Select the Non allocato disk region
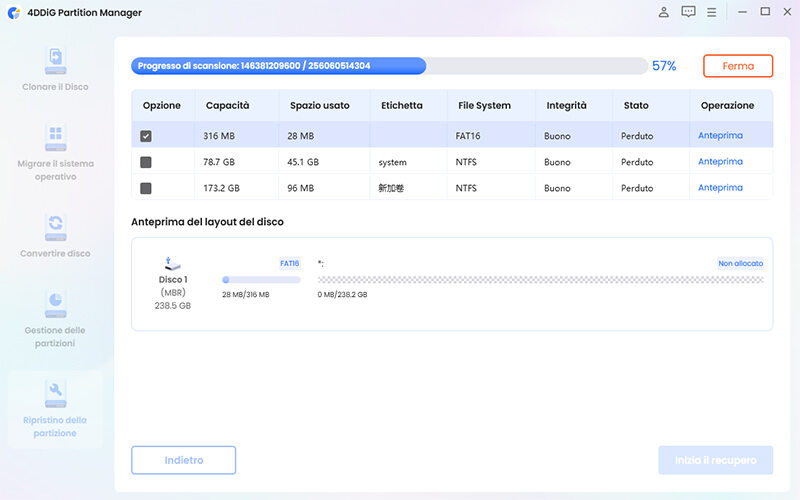800x500 pixels. 540,280
